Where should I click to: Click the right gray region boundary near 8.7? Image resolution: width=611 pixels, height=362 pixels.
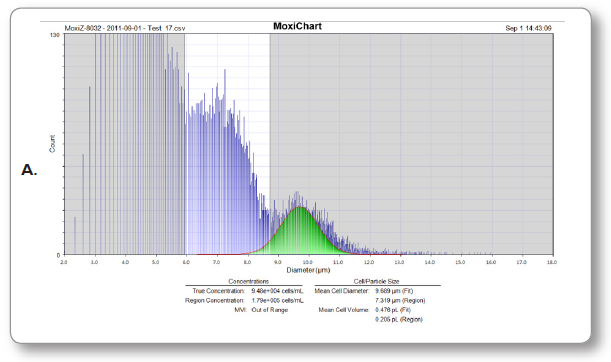270,144
